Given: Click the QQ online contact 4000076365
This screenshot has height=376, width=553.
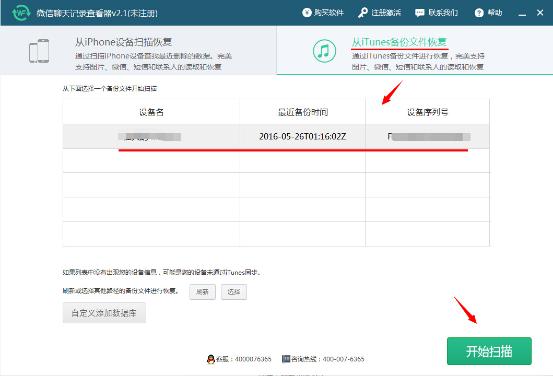Looking at the screenshot, I should coord(239,359).
